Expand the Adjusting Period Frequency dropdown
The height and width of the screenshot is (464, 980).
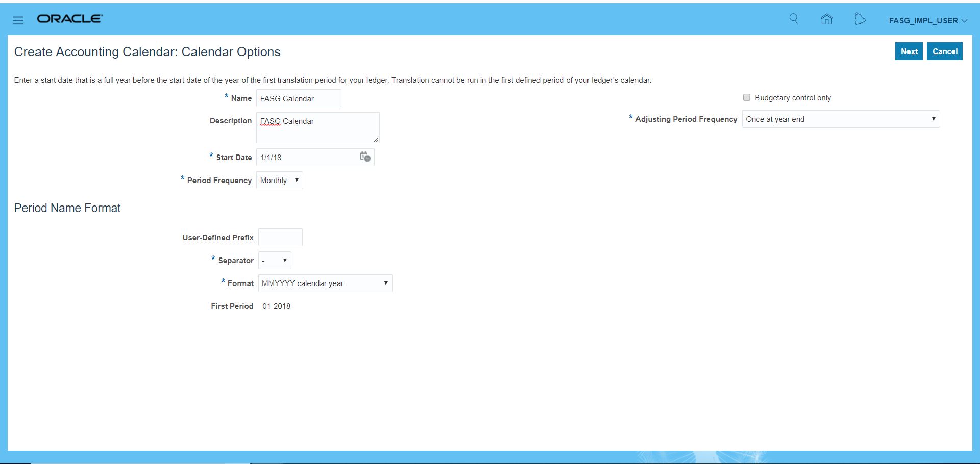point(840,119)
